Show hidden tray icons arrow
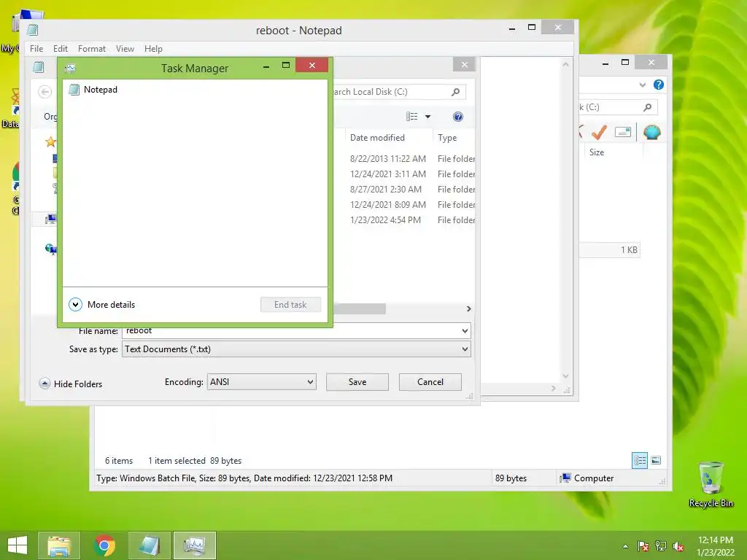This screenshot has height=560, width=747. tap(625, 546)
